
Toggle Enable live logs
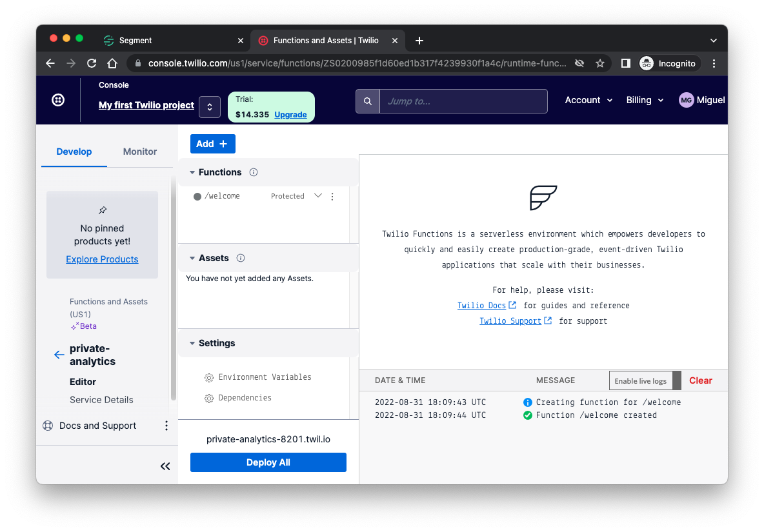click(x=645, y=380)
